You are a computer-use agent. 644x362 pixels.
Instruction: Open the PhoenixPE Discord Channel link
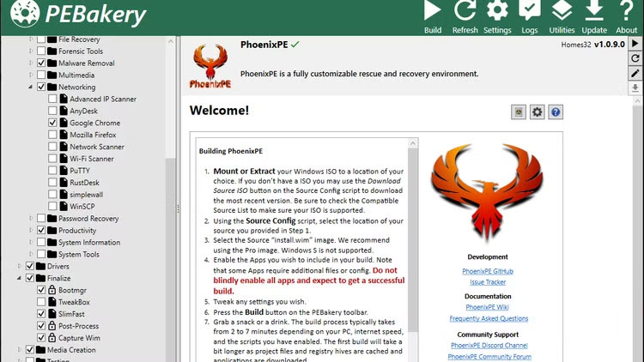point(489,346)
